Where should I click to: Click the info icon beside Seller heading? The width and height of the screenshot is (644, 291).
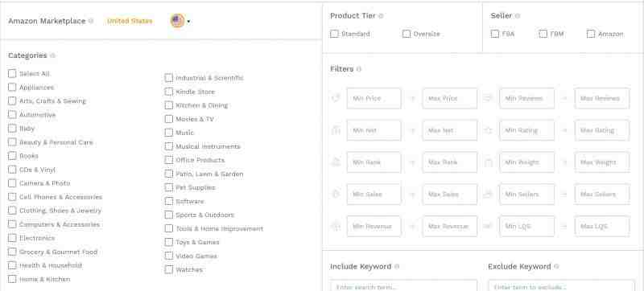[518, 16]
